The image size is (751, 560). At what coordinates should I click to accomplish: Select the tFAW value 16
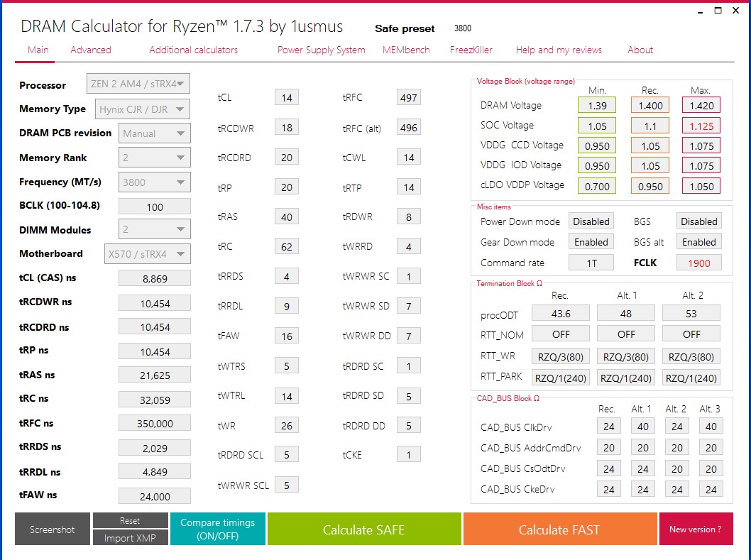coord(286,336)
